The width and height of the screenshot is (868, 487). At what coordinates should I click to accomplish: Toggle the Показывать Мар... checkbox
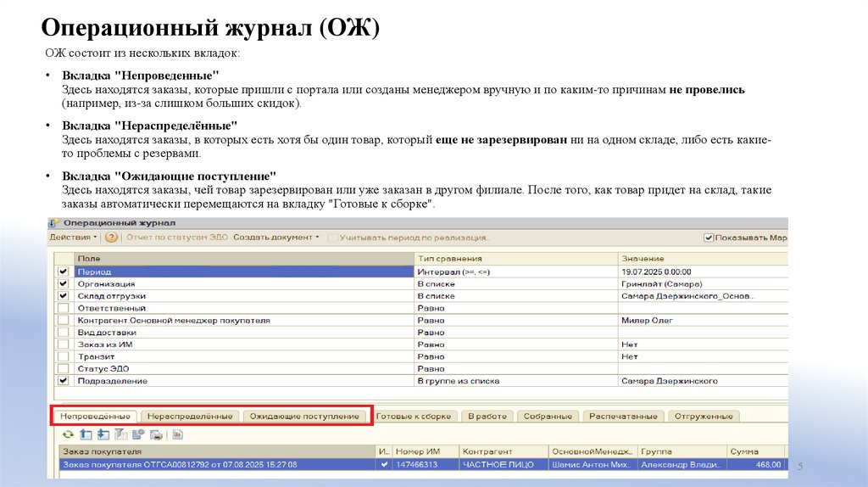click(x=708, y=238)
